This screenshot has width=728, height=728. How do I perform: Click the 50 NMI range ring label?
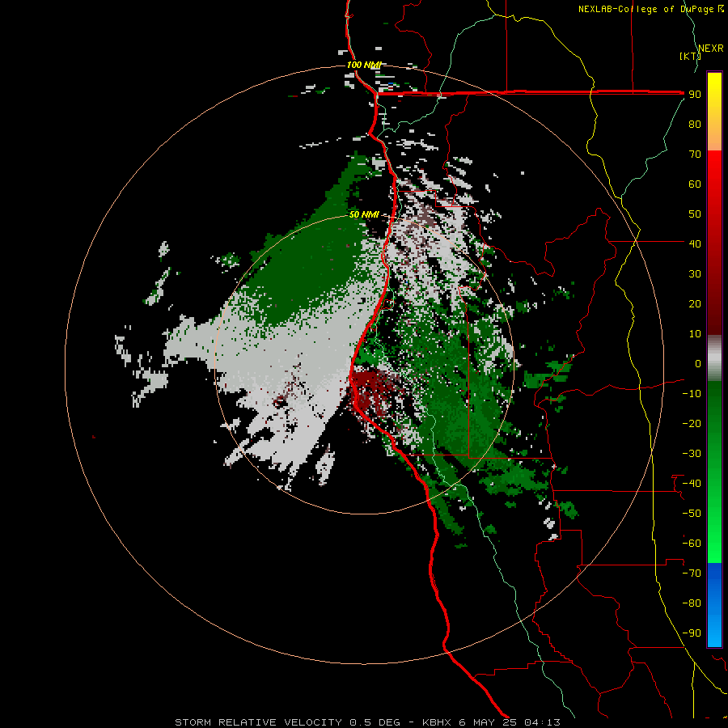coord(365,214)
